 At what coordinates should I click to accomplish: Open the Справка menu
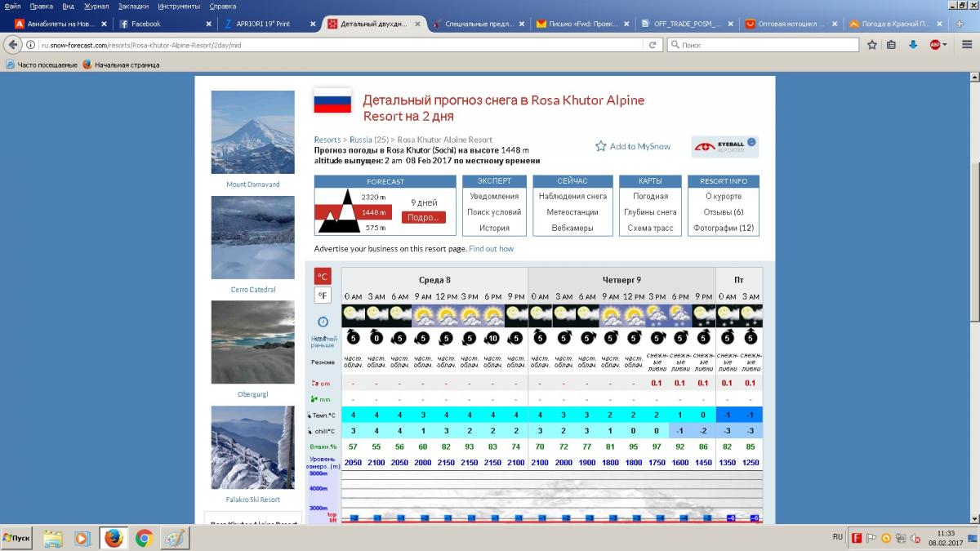(223, 6)
